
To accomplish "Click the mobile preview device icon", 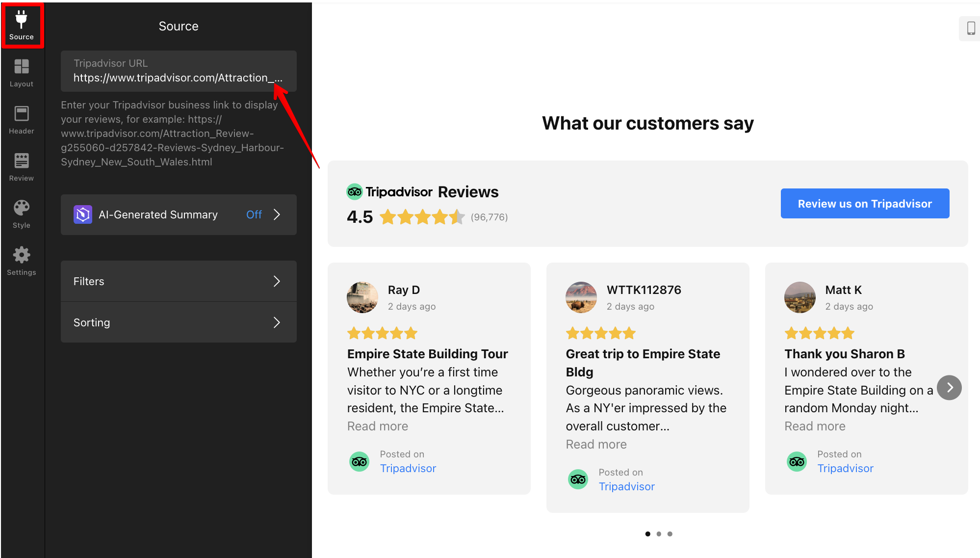I will point(971,28).
